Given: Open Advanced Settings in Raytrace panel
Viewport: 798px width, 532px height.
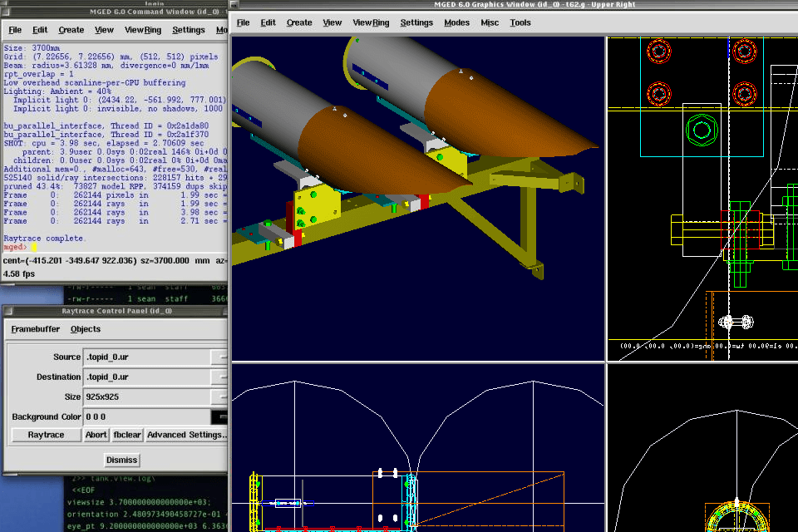Looking at the screenshot, I should tap(186, 435).
